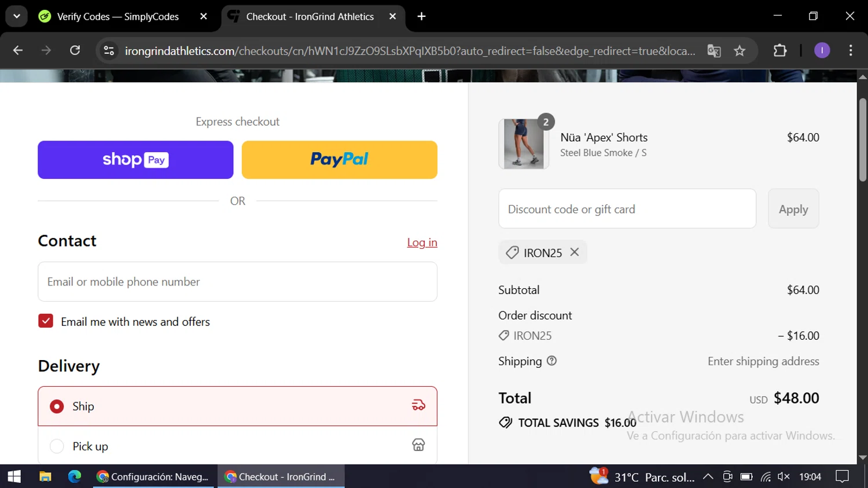Close the Checkout - IronGrind Athletics tab
The height and width of the screenshot is (488, 868).
(x=393, y=17)
